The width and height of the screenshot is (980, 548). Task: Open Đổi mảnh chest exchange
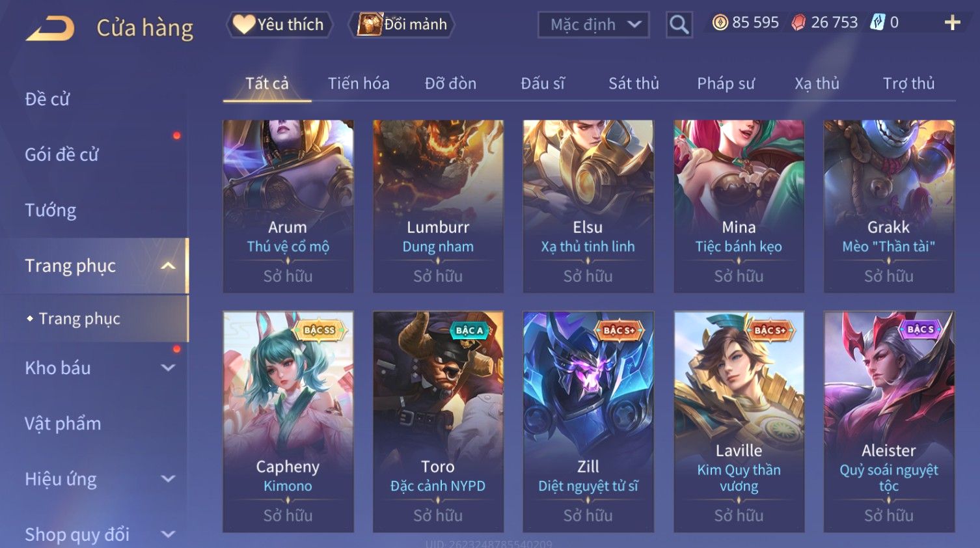point(402,25)
